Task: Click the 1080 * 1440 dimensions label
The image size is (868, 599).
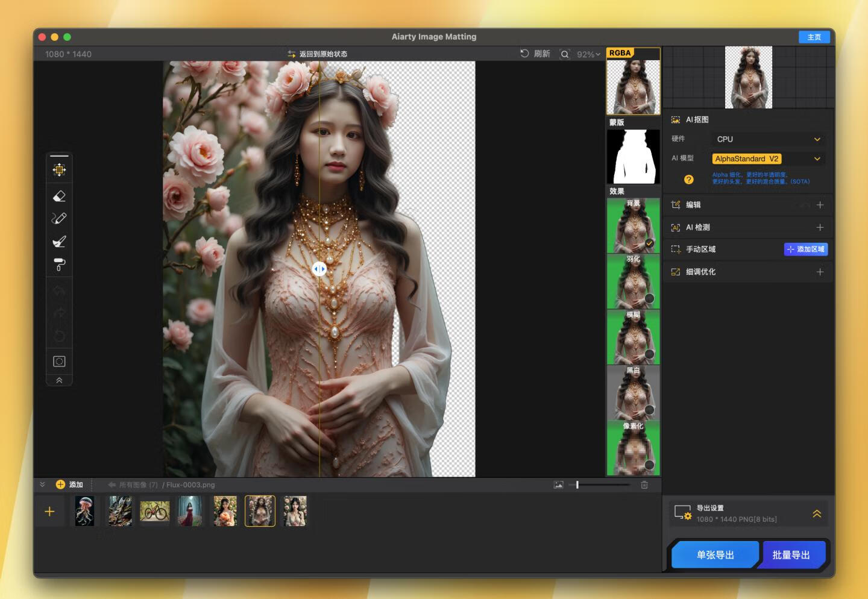Action: coord(68,54)
